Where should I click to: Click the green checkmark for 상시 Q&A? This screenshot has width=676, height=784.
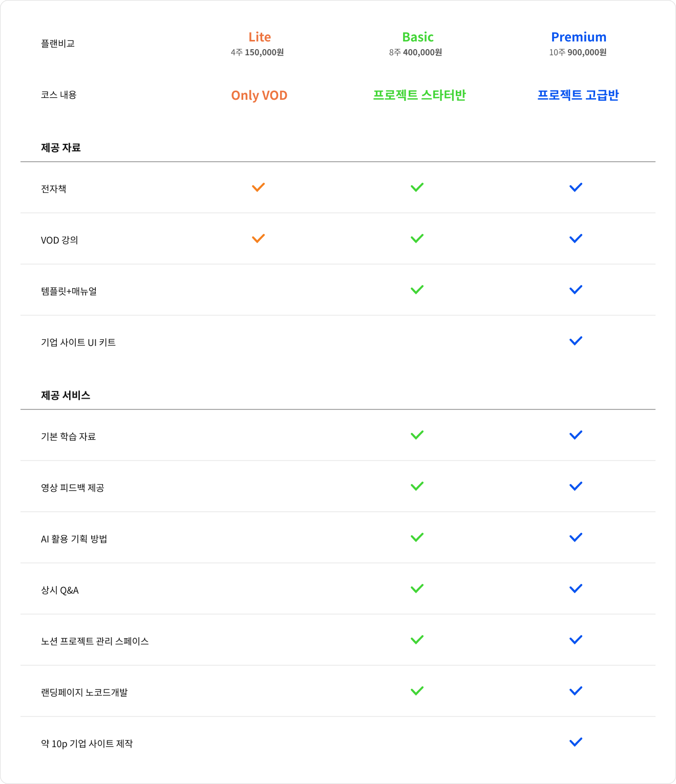(417, 589)
